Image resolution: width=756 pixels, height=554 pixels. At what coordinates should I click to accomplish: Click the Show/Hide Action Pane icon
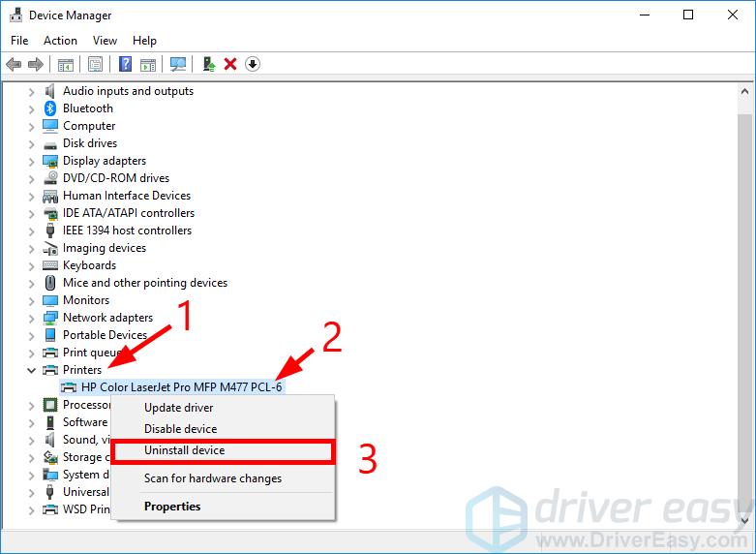pos(148,64)
